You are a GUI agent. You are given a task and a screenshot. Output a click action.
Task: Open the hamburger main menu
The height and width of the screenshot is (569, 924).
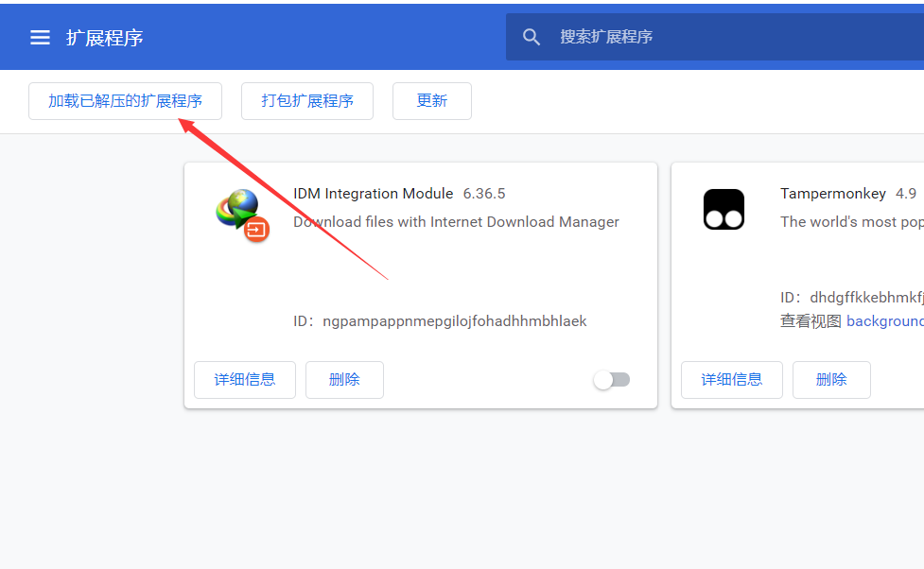[x=40, y=38]
